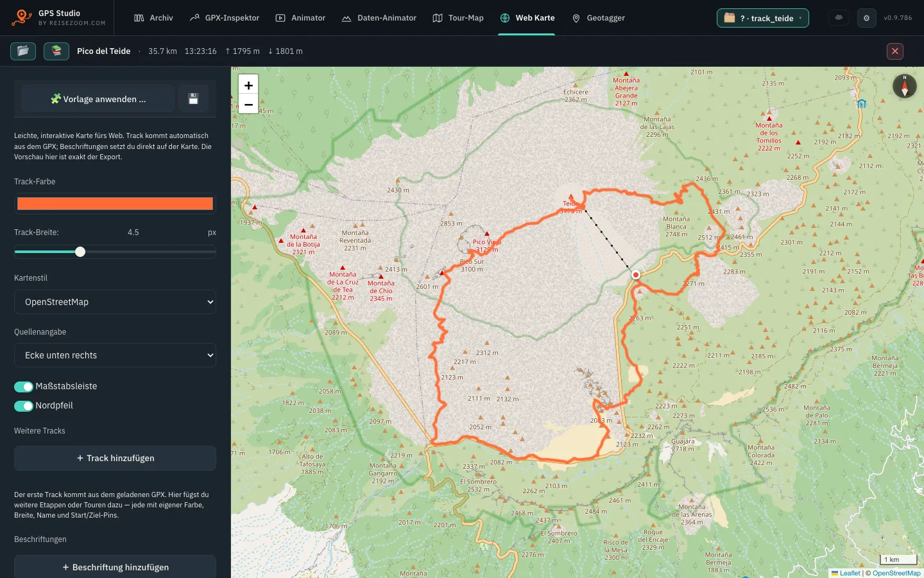Click the 1 km map scale bar
The image size is (924, 578).
898,559
